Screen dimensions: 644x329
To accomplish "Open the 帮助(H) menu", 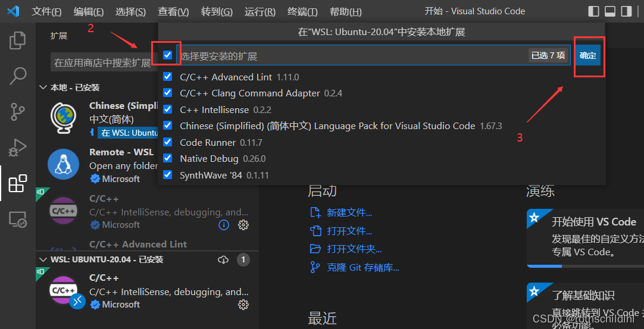I will [x=346, y=11].
